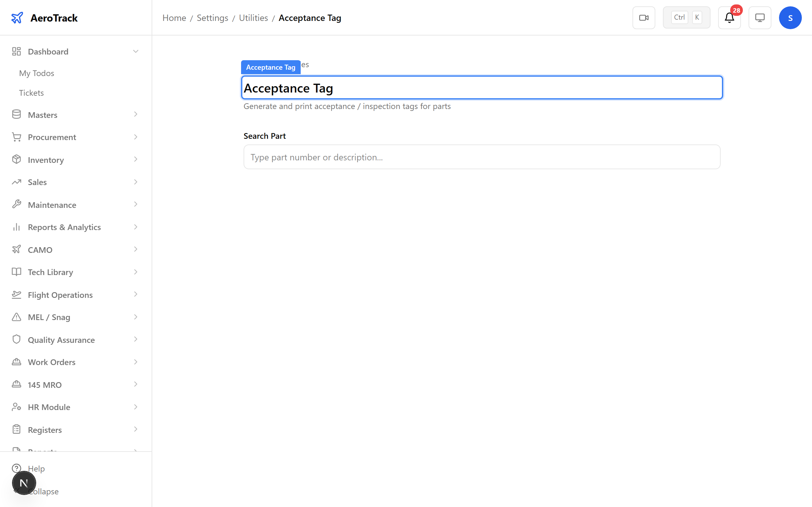
Task: Select the CAMO airplane icon in sidebar
Action: pos(17,249)
